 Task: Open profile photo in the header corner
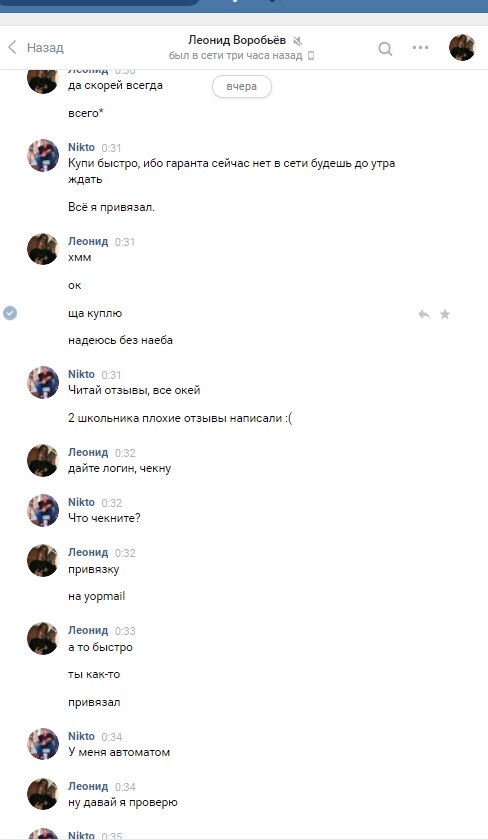462,48
